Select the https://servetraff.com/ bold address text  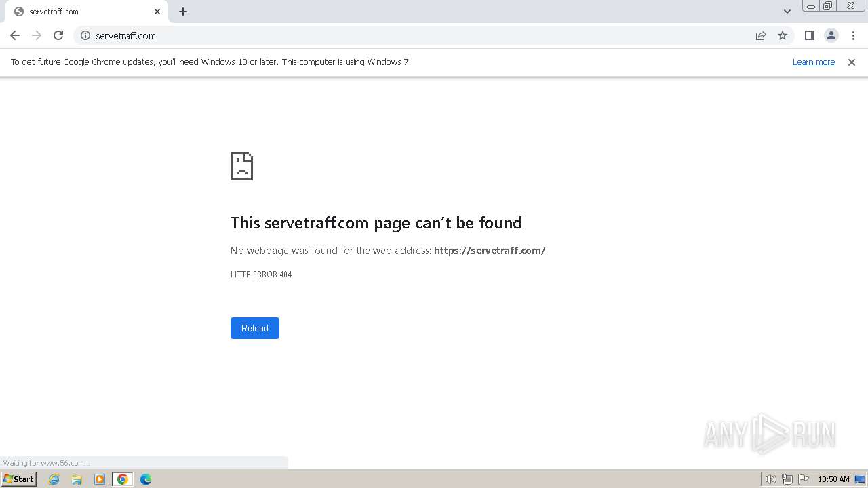(490, 251)
